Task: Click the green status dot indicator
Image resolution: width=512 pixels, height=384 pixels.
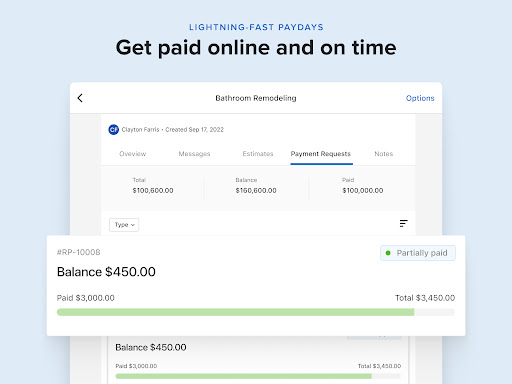Action: pos(388,253)
